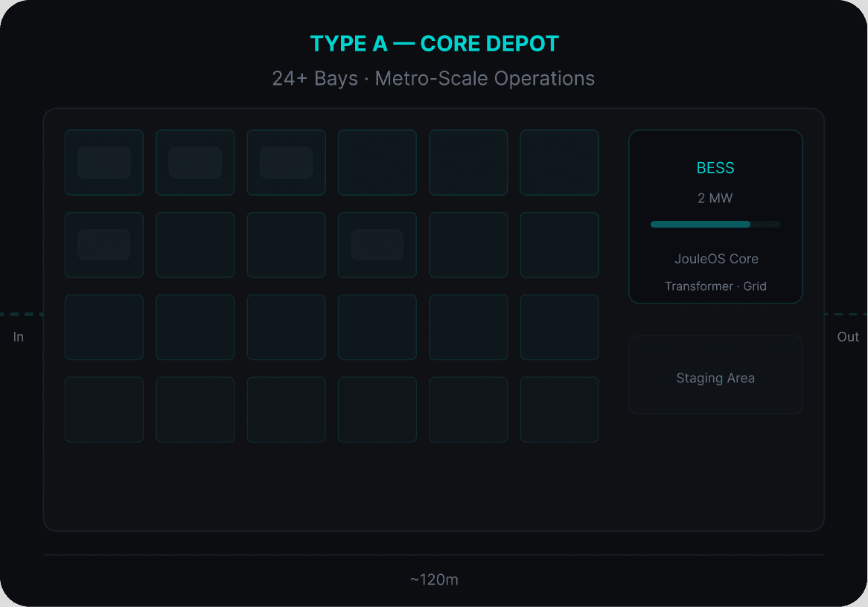
Task: Click the TYPE A — CORE DEPOT heading
Action: click(x=434, y=44)
